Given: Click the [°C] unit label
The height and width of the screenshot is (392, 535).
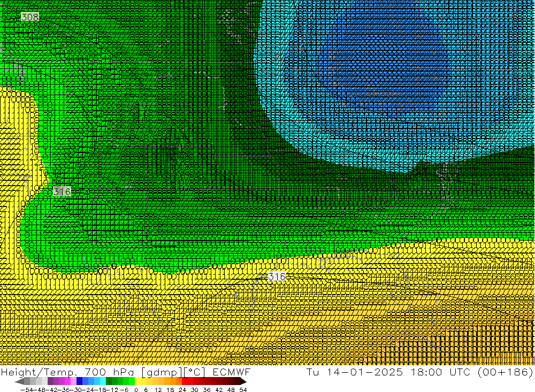Looking at the screenshot, I should (x=195, y=372).
